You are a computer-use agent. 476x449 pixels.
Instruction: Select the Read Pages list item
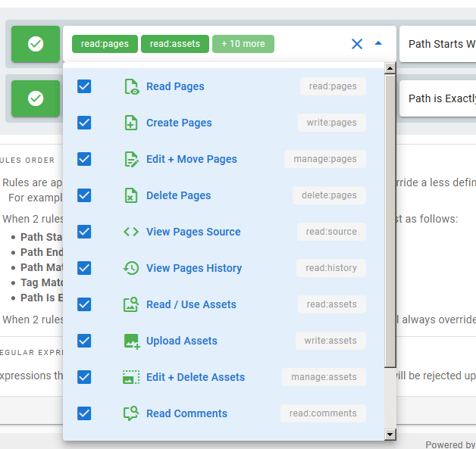pos(224,86)
